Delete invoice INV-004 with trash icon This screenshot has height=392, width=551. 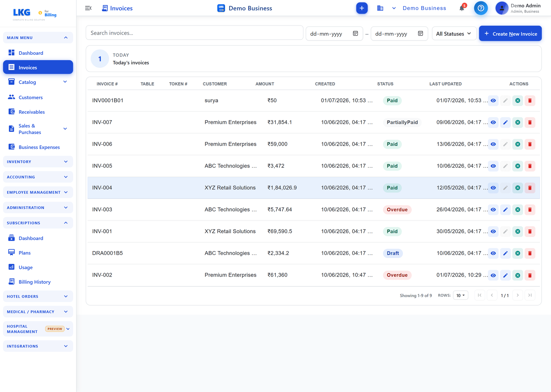(x=530, y=188)
